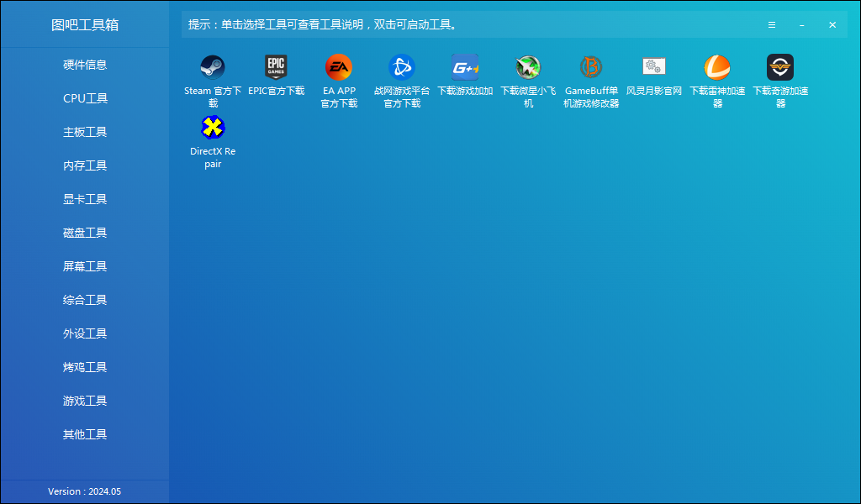
Task: Open 硬件信息 category
Action: 85,65
